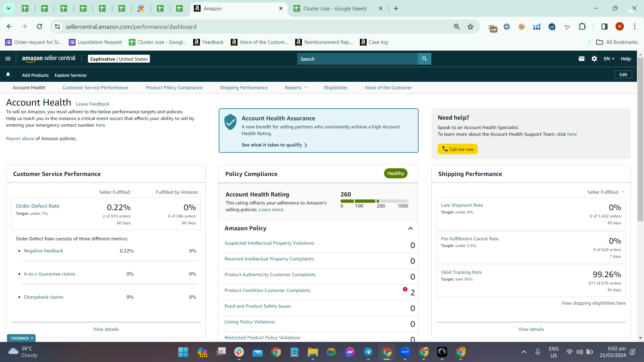Open Zoom from the taskbar
Image resolution: width=644 pixels, height=362 pixels.
pos(405,352)
